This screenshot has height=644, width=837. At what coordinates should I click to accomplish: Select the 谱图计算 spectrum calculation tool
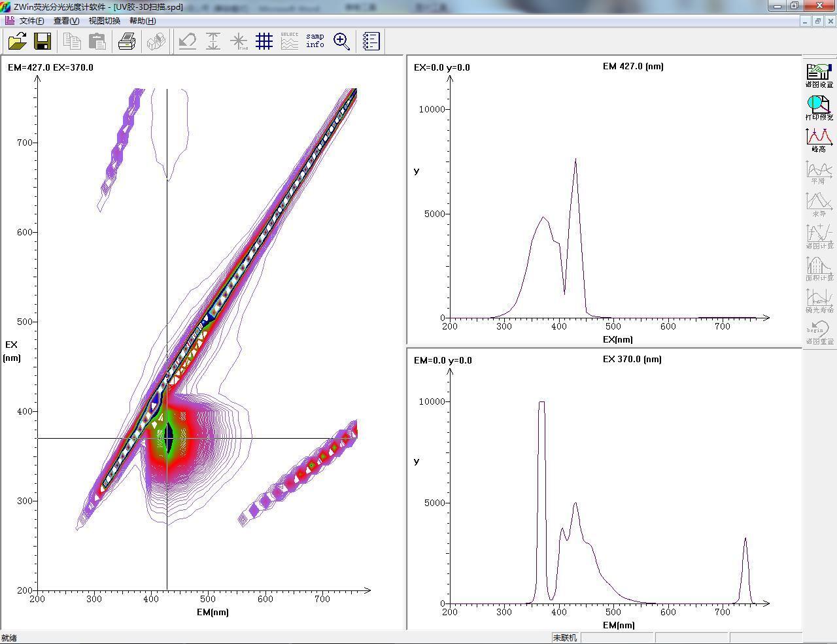click(819, 236)
